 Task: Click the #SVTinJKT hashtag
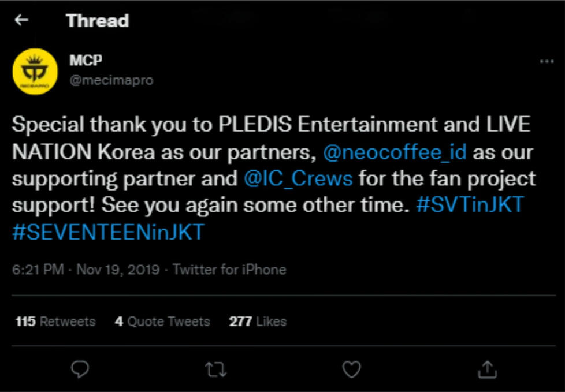[469, 205]
